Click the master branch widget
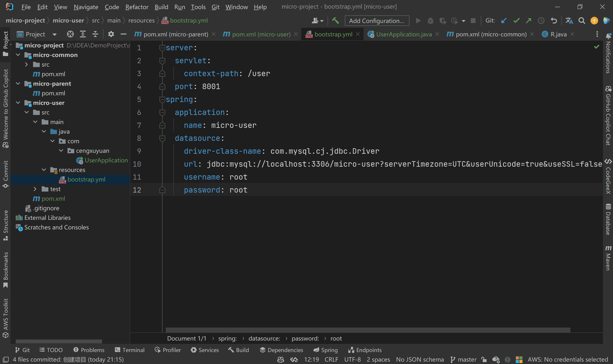The image size is (613, 364). [463, 360]
